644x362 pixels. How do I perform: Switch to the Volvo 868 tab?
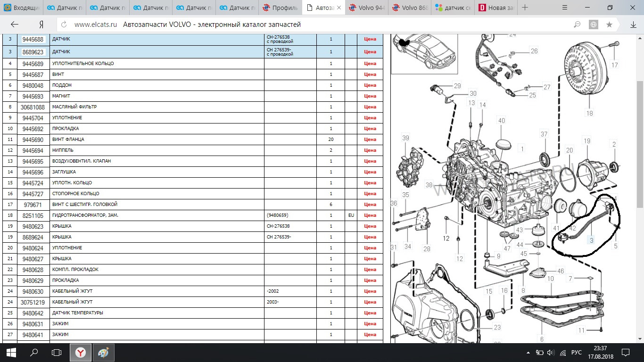[410, 8]
